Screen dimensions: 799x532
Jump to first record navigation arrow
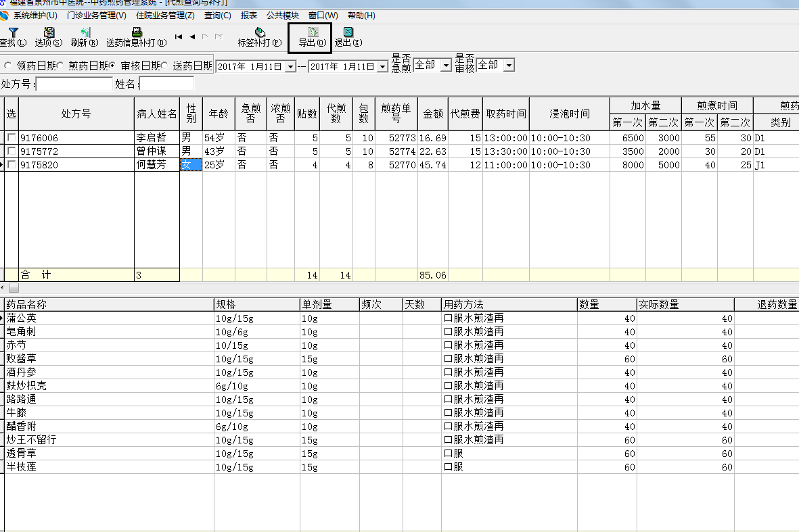point(179,37)
